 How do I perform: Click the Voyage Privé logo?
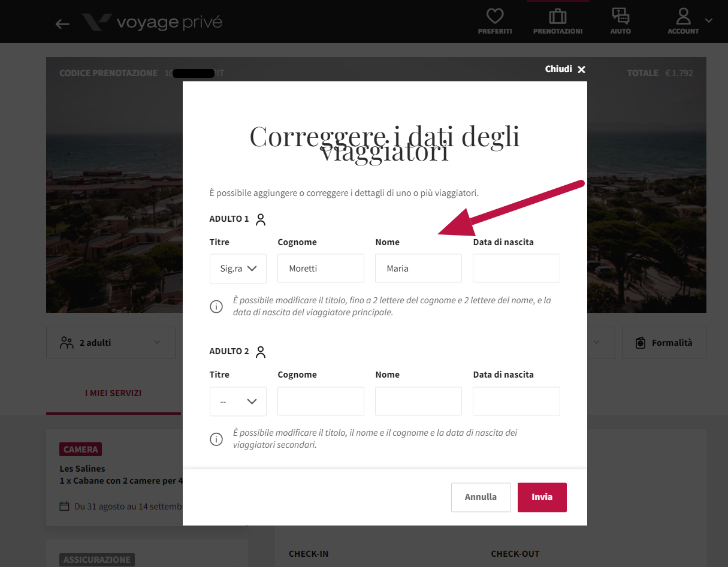click(x=152, y=23)
